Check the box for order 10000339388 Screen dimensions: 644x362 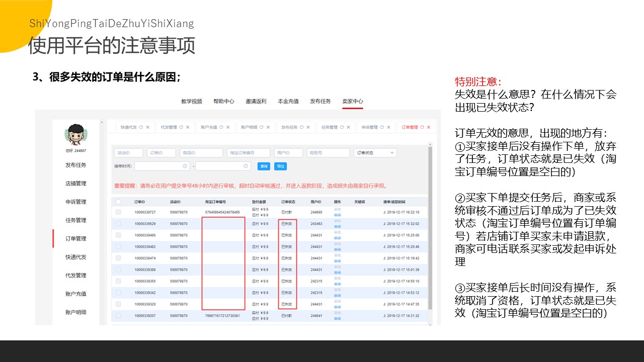pyautogui.click(x=118, y=269)
